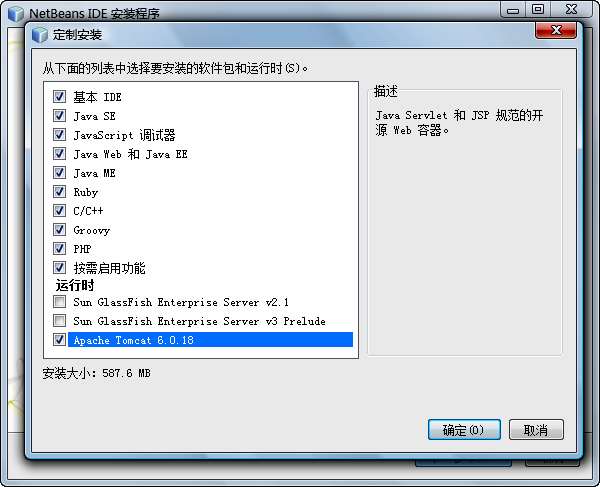
Task: Maximize the NetBeans IDE installer window
Action: (x=538, y=10)
